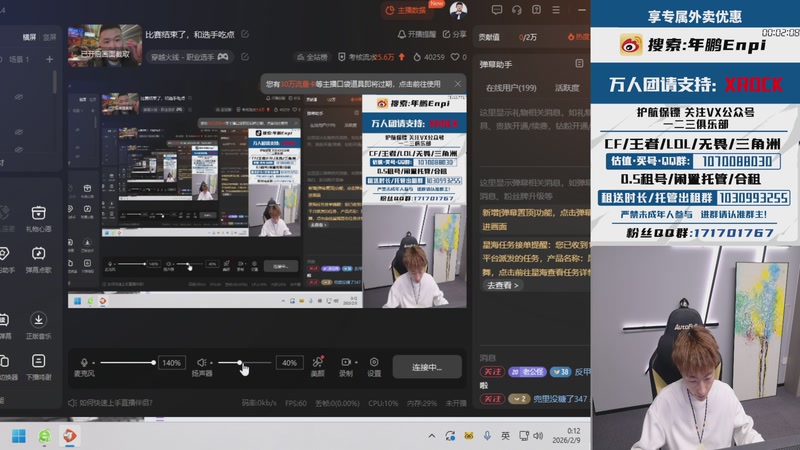Click 去查看 > link in task reminder
The image size is (800, 450).
coord(503,285)
